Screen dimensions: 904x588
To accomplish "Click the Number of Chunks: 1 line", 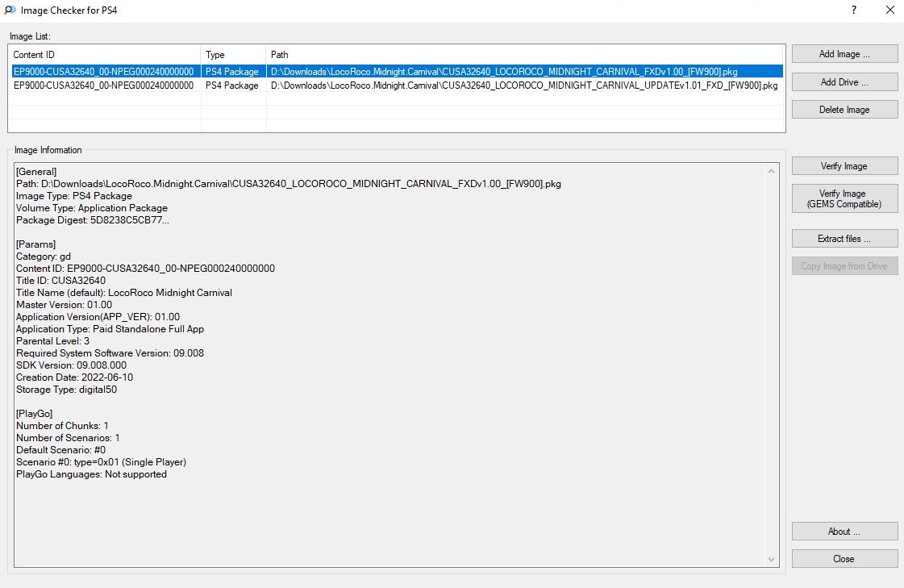I will (x=62, y=426).
